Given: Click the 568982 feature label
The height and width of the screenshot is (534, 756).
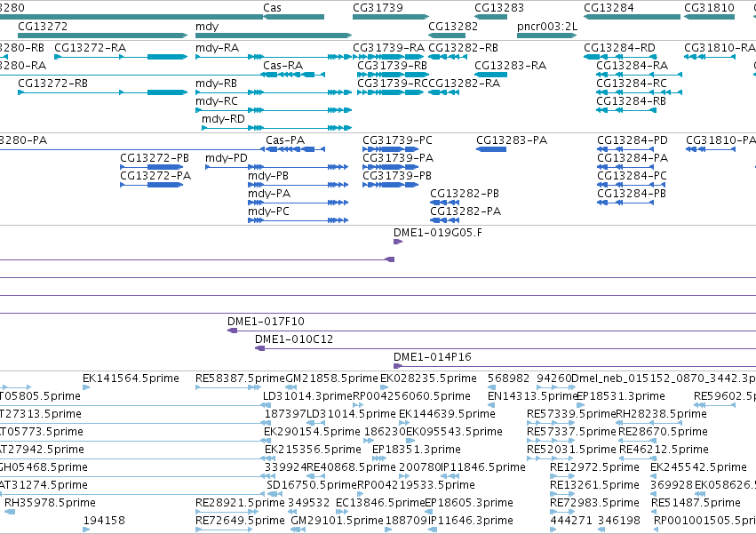Looking at the screenshot, I should [x=508, y=379].
